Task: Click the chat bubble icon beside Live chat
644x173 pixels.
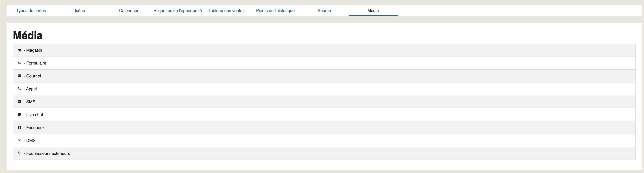Action: [19, 115]
